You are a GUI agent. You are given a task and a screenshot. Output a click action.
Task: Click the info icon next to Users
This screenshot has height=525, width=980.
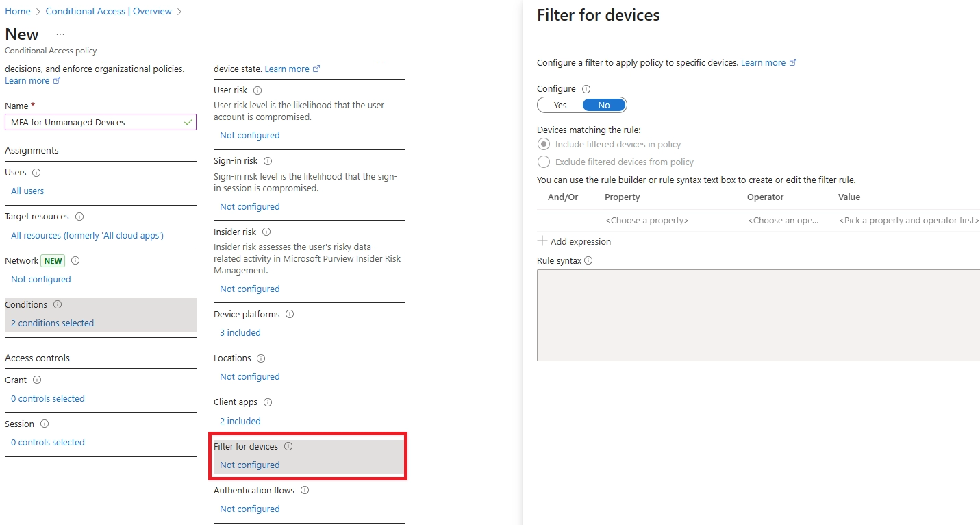[36, 173]
